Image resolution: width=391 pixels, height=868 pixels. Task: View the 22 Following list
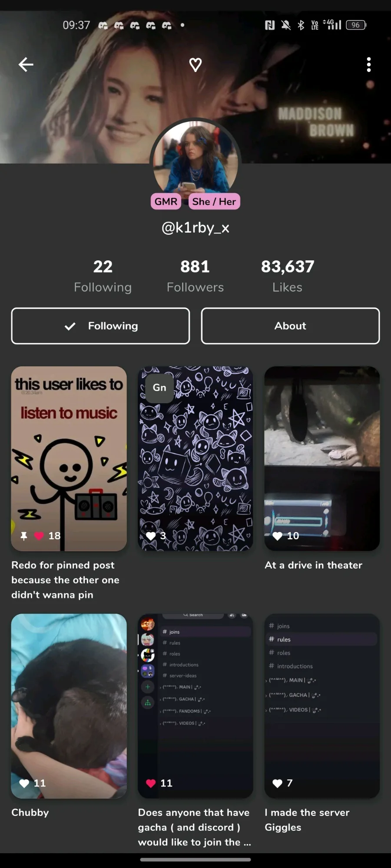tap(103, 276)
